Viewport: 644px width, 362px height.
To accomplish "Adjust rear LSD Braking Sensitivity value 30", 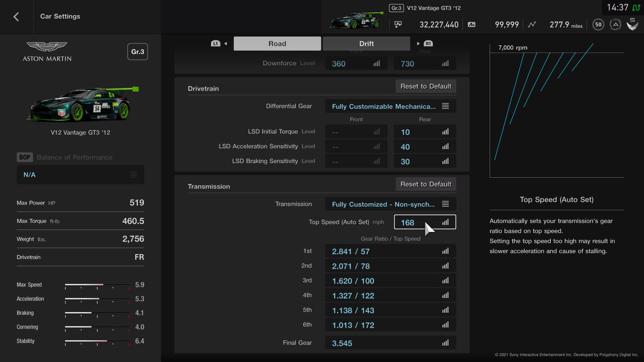I will [x=425, y=161].
